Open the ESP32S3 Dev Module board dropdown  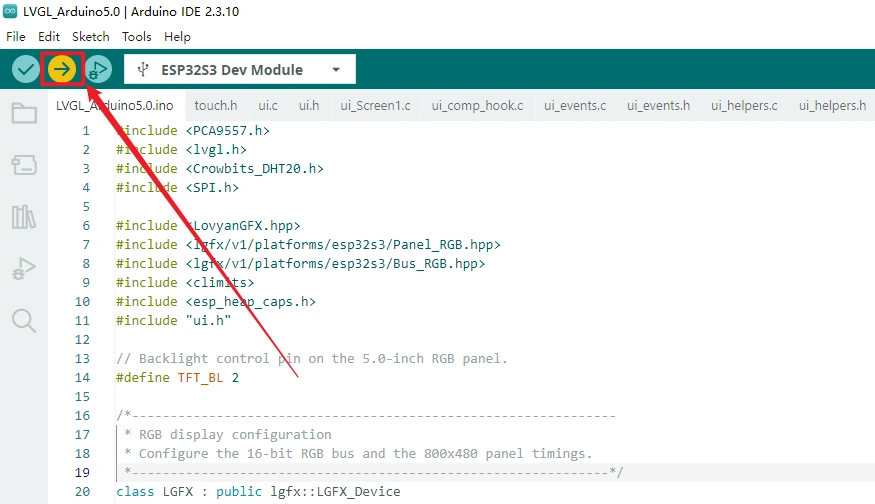(x=240, y=70)
